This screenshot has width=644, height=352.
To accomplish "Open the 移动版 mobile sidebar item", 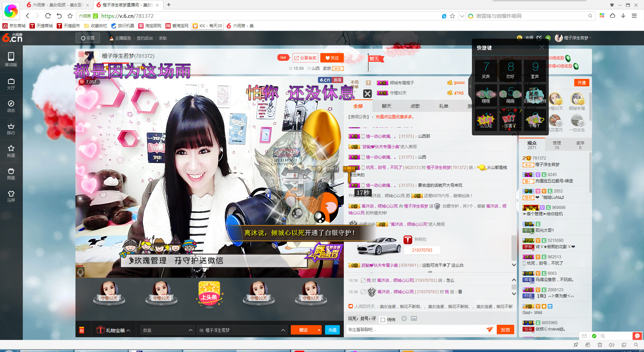I will tap(11, 59).
